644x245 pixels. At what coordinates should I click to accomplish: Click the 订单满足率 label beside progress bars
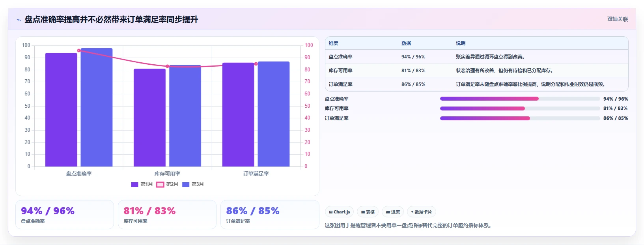tap(337, 118)
